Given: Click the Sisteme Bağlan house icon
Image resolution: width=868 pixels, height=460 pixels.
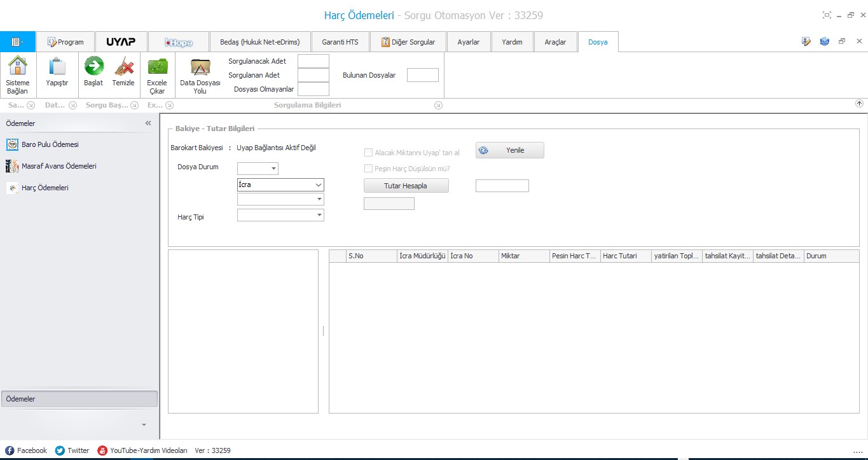Looking at the screenshot, I should 18,66.
